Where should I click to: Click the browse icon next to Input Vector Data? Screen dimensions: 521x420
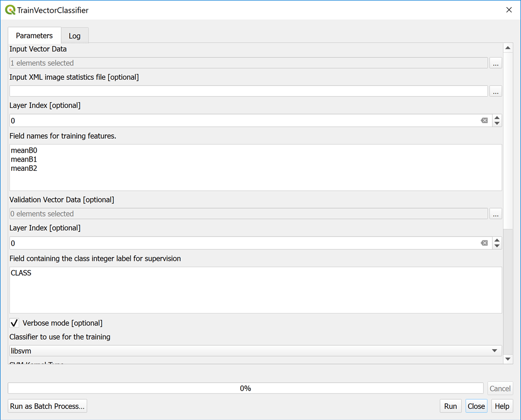click(x=496, y=63)
